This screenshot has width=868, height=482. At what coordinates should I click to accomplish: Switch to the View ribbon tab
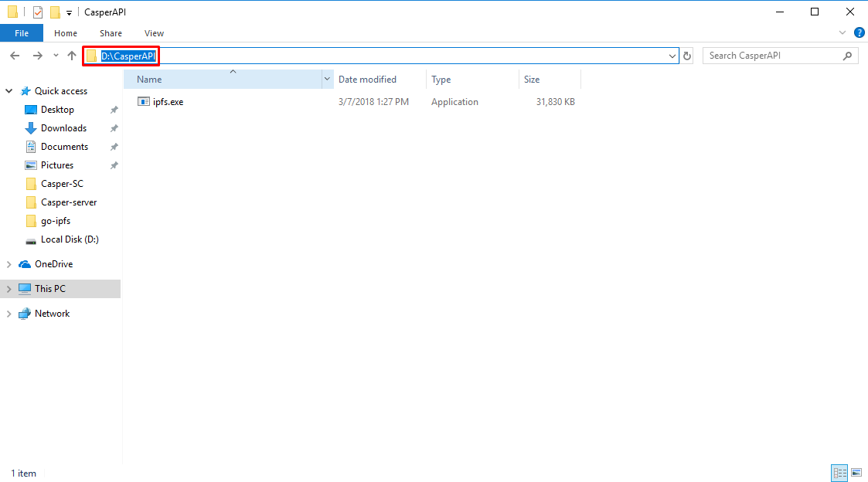pos(154,33)
